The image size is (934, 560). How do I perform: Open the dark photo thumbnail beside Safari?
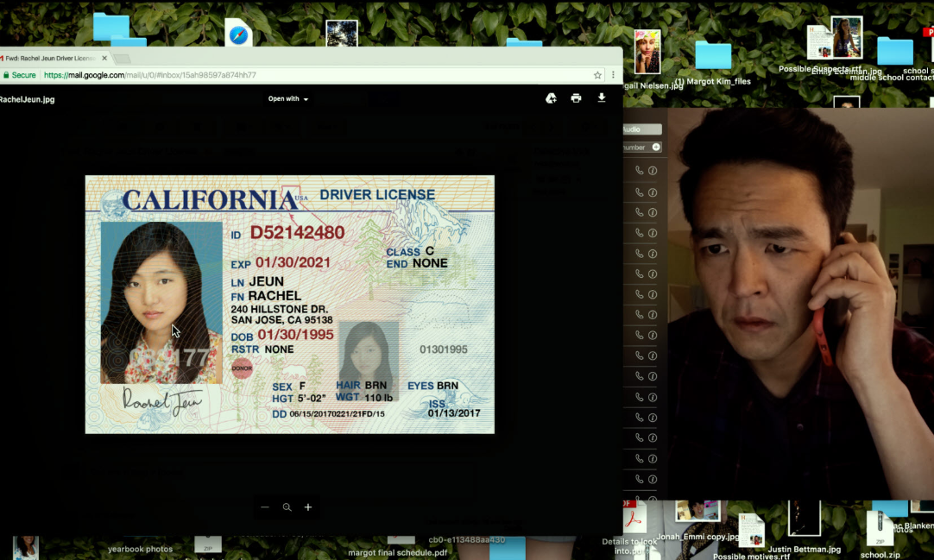click(342, 34)
